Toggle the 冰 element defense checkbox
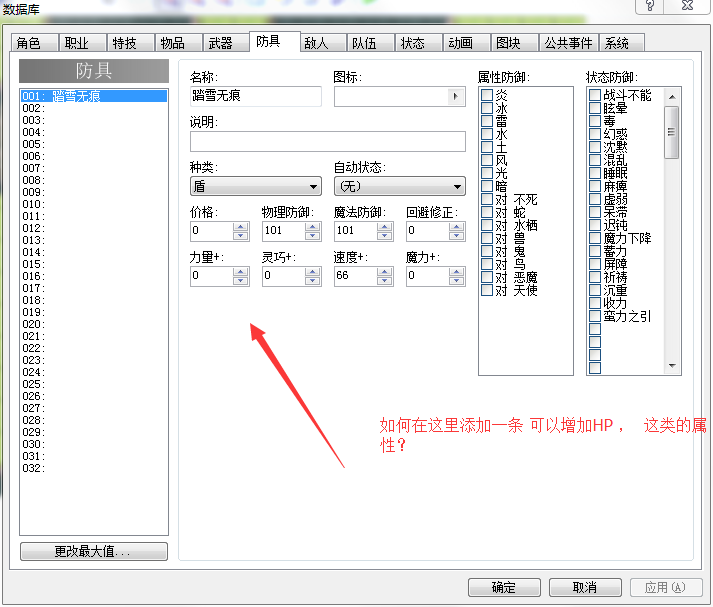Screen dimensions: 713x607 [x=487, y=108]
